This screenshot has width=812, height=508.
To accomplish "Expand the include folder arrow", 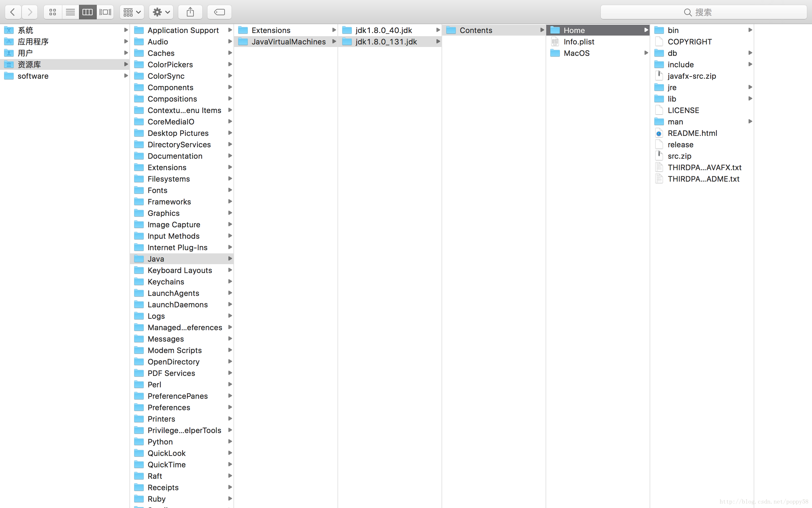I will [750, 64].
